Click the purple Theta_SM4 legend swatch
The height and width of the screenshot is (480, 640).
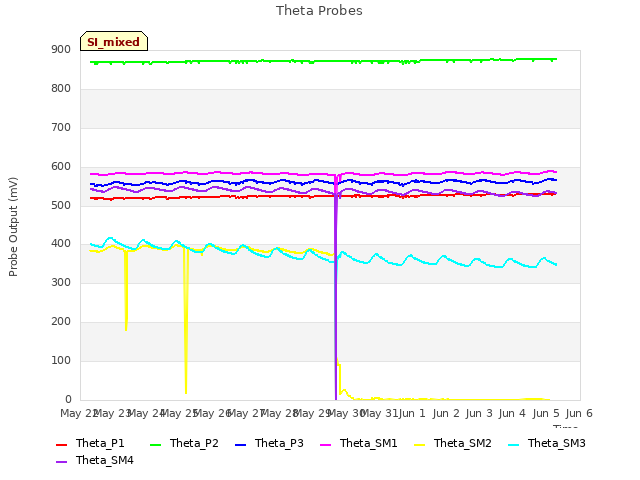coord(61,462)
